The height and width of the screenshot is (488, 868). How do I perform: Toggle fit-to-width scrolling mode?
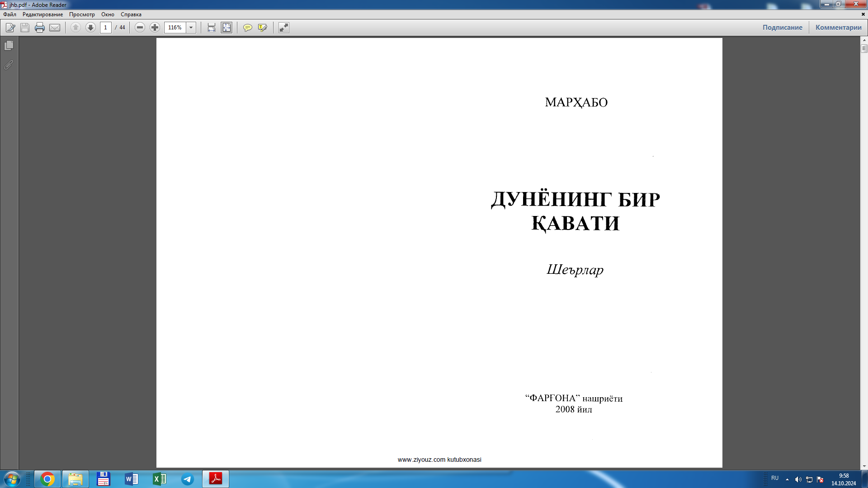[x=211, y=28]
